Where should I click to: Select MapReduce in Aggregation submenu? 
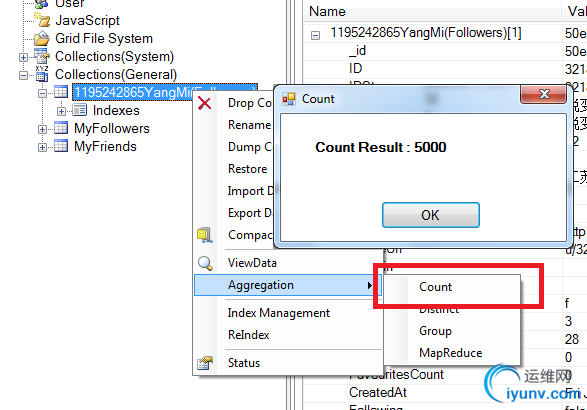452,353
